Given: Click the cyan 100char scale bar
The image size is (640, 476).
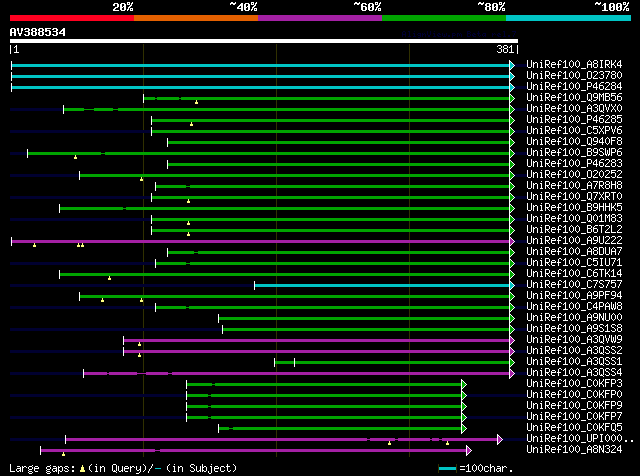Looking at the screenshot, I should point(447,469).
